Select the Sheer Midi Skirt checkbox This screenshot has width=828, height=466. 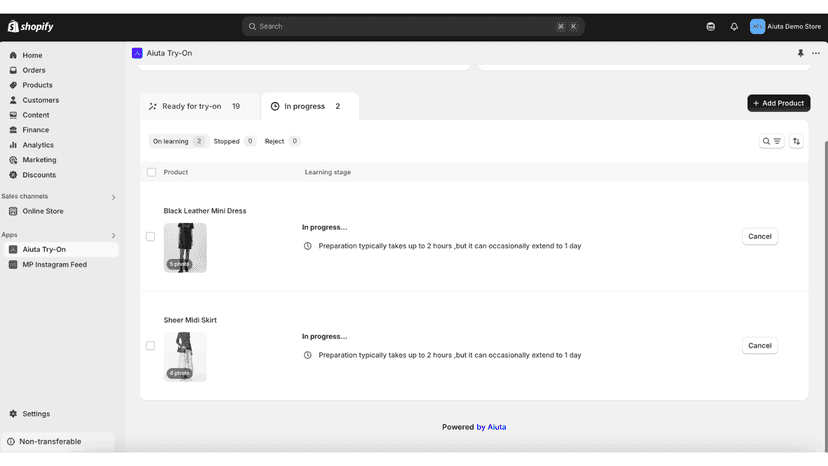click(150, 346)
